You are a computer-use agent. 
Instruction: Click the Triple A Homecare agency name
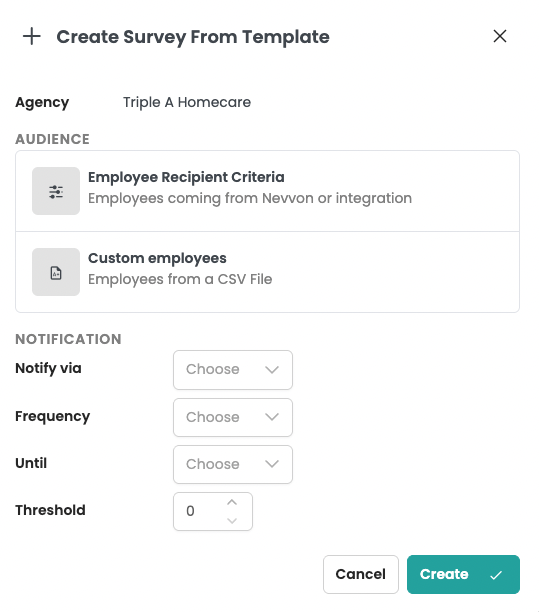187,102
